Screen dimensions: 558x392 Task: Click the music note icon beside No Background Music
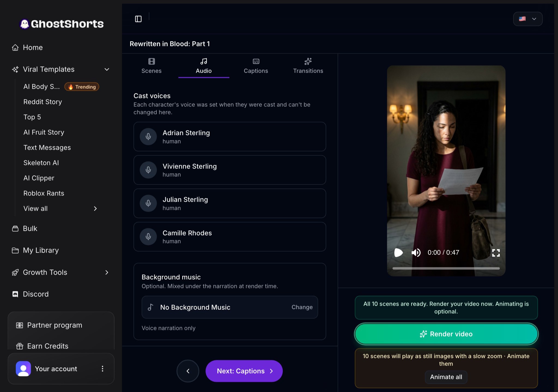pyautogui.click(x=150, y=307)
